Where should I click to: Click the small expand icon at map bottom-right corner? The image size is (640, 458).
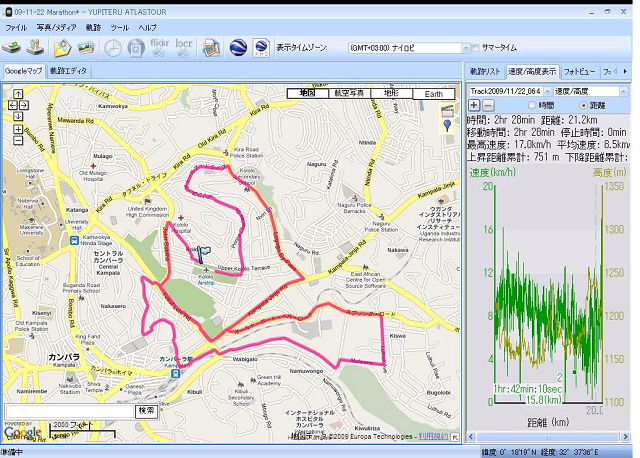click(x=455, y=437)
